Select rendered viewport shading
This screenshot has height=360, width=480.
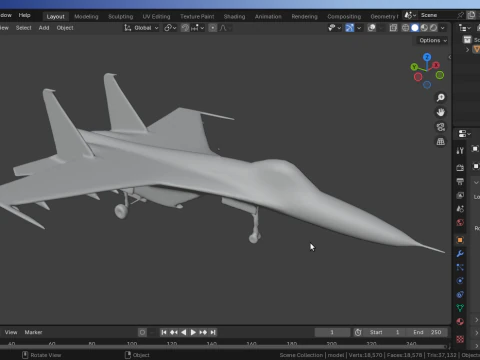tap(433, 28)
